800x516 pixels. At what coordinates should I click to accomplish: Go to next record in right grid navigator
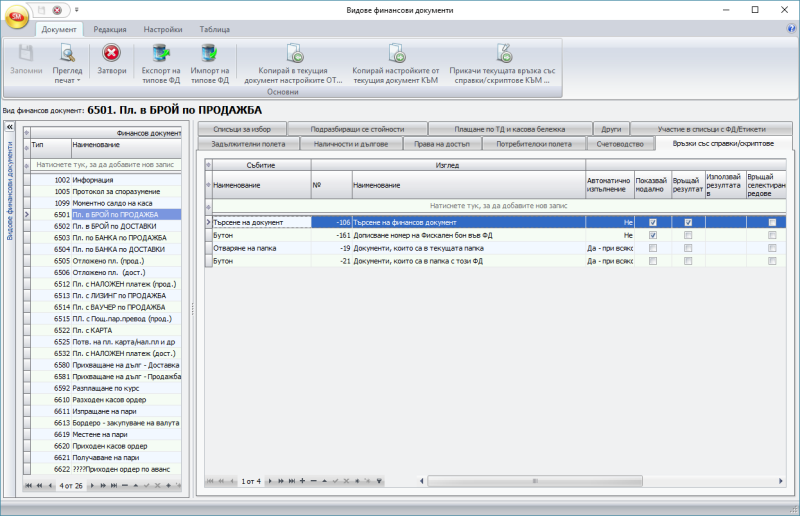(270, 481)
